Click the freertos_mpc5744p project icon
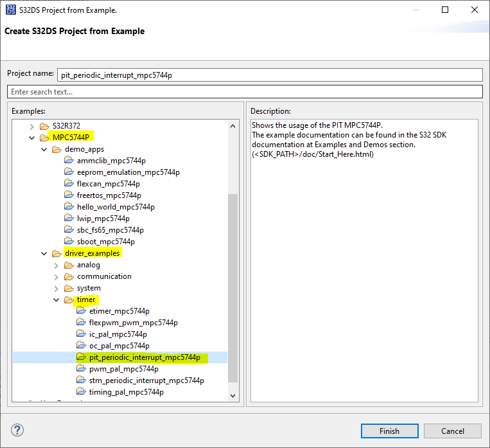 pyautogui.click(x=69, y=195)
